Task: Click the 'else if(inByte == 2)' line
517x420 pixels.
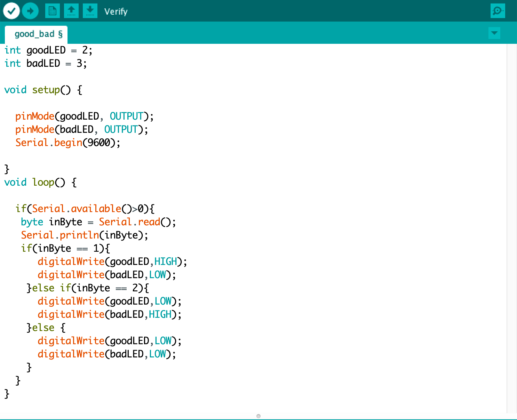Action: pos(88,288)
